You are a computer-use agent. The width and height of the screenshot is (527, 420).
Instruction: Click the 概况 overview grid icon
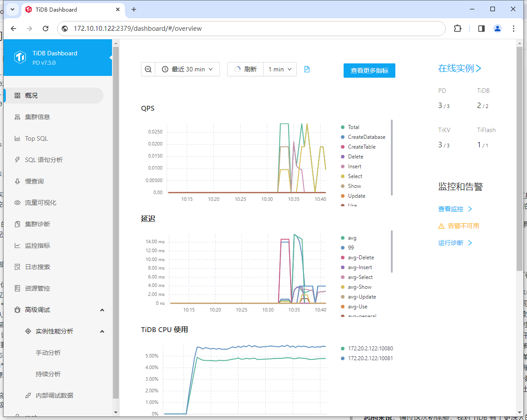pos(17,96)
